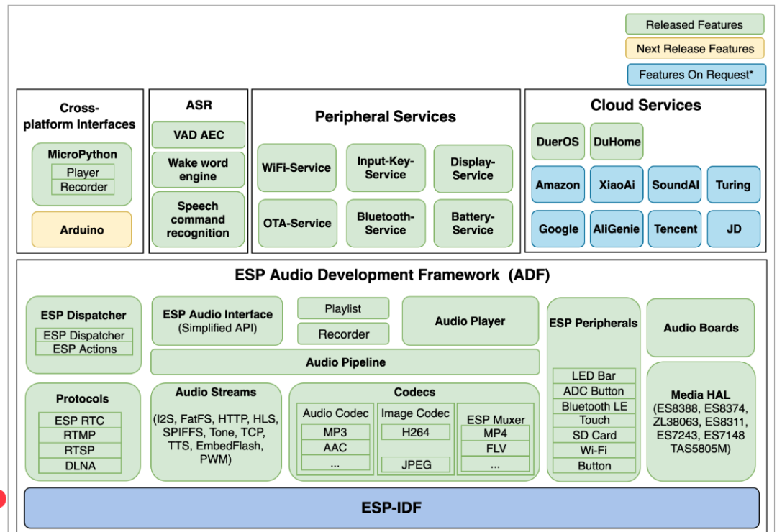Select the ESP Actions row
The width and height of the screenshot is (777, 532).
(x=84, y=349)
